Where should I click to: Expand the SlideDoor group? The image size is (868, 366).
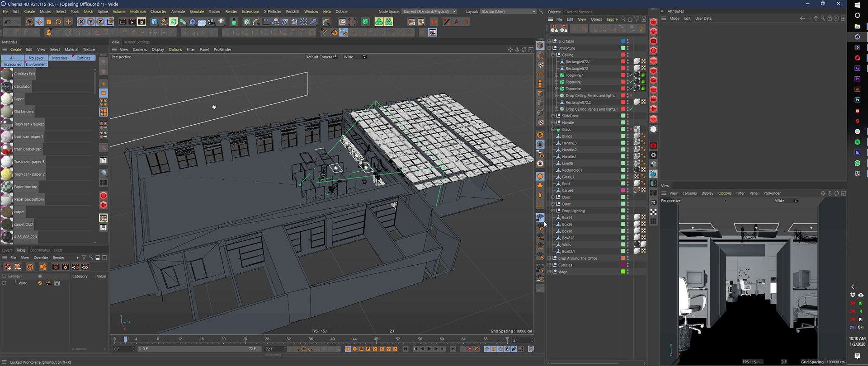553,116
